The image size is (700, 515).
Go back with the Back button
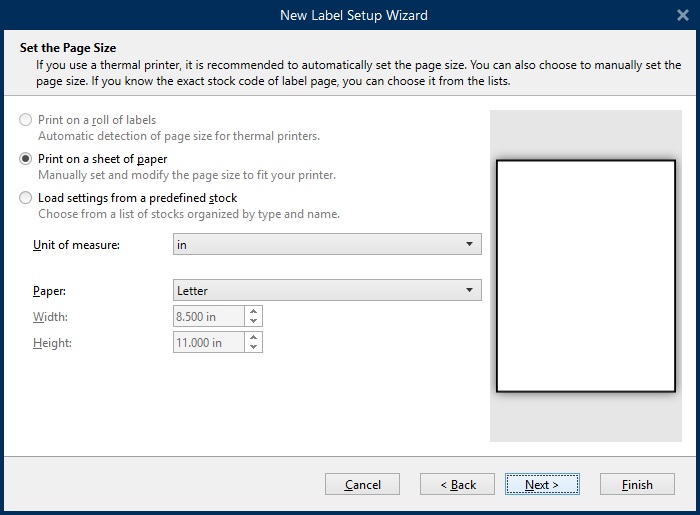coord(457,484)
